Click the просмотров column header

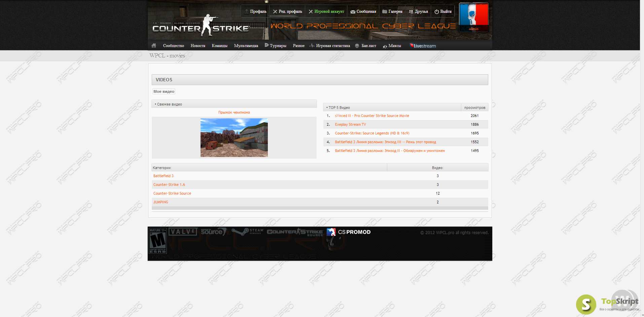(474, 108)
